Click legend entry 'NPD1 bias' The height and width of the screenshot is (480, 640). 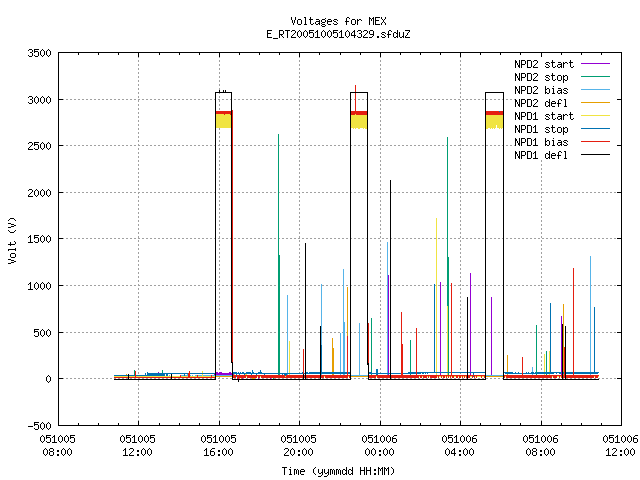541,142
